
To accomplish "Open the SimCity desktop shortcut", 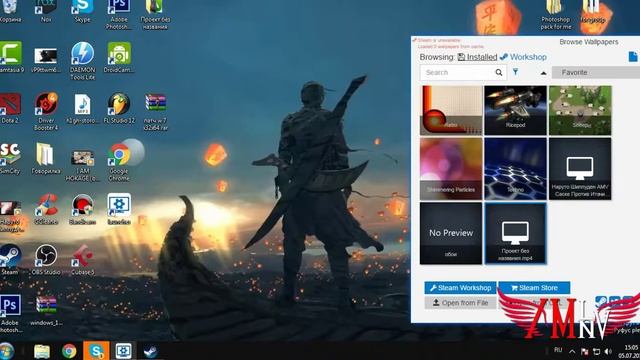I will click(x=10, y=158).
